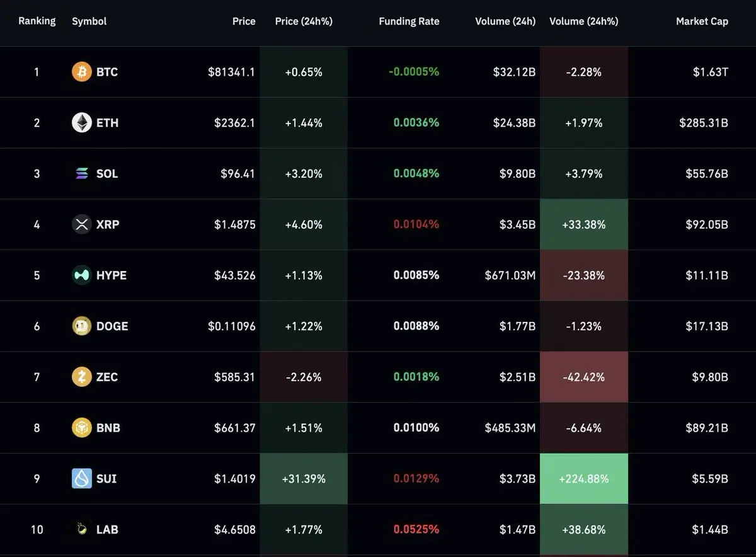Open the LAB symbol link

(x=107, y=529)
